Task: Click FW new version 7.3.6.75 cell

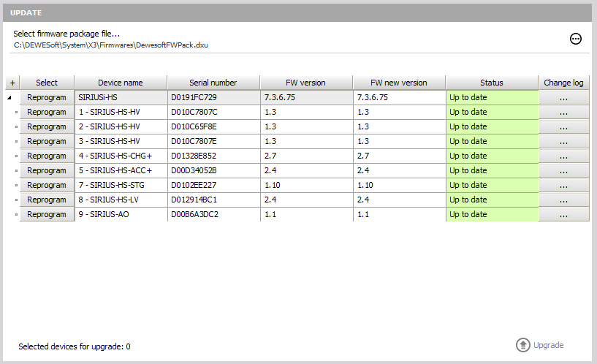Action: [400, 97]
